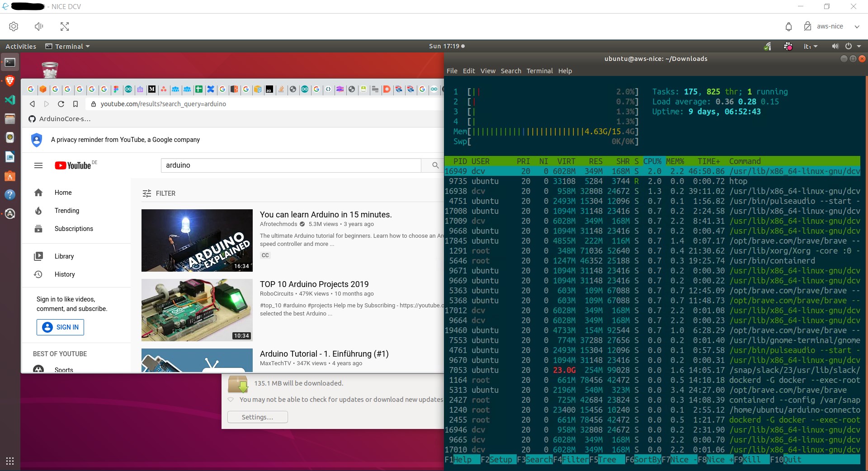The image size is (868, 471).
Task: Open DCV notifications bell
Action: click(788, 26)
